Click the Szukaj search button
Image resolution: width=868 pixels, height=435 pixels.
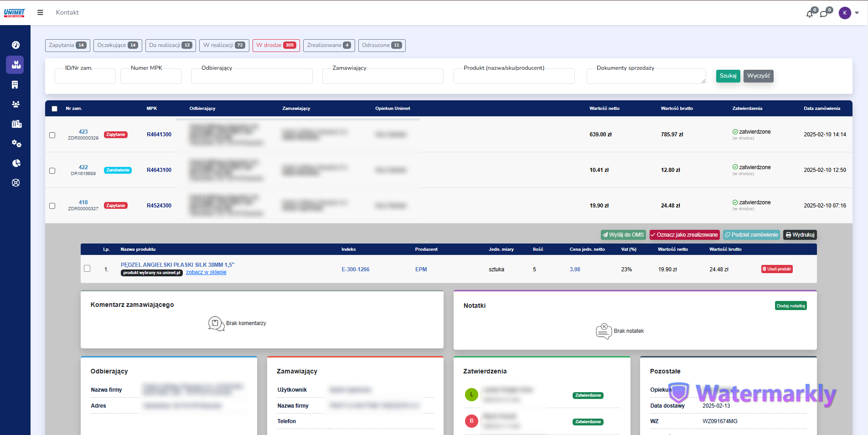click(728, 76)
